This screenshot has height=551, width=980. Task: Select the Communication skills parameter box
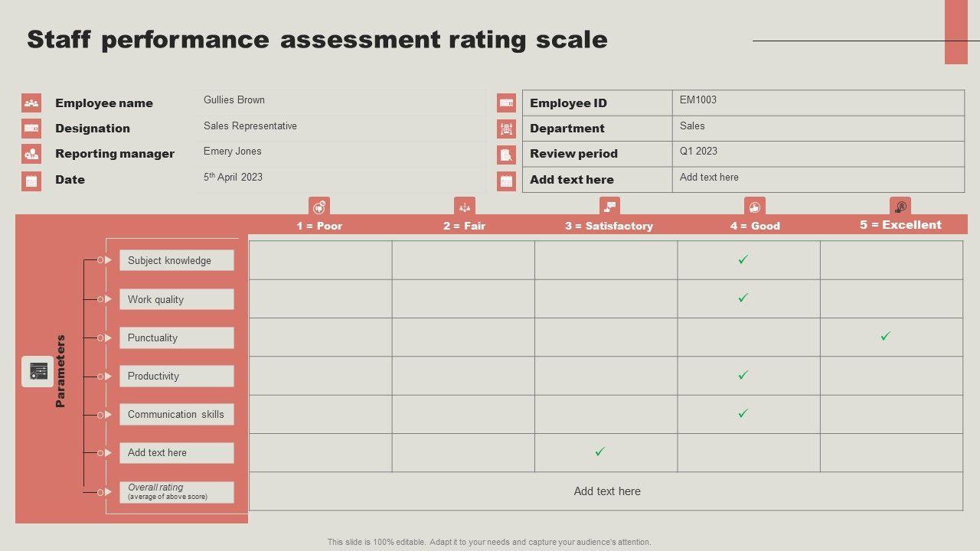click(x=177, y=414)
